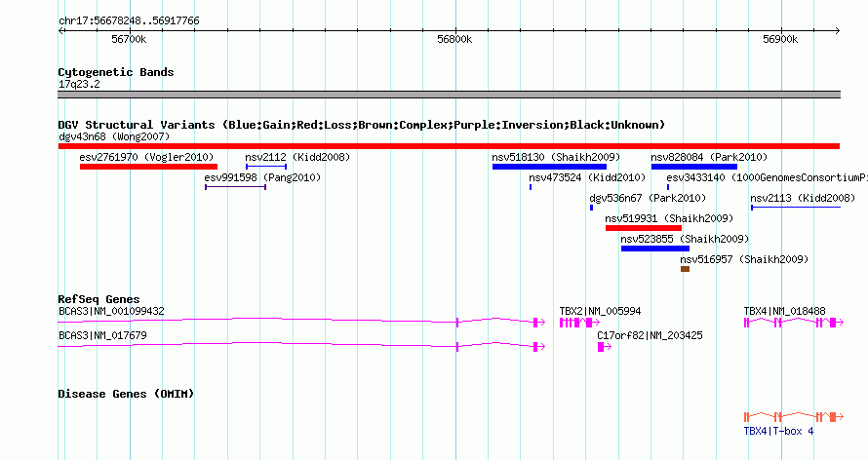This screenshot has height=460, width=868.
Task: Click the esv3433140 small blue variant marker
Action: tap(668, 187)
